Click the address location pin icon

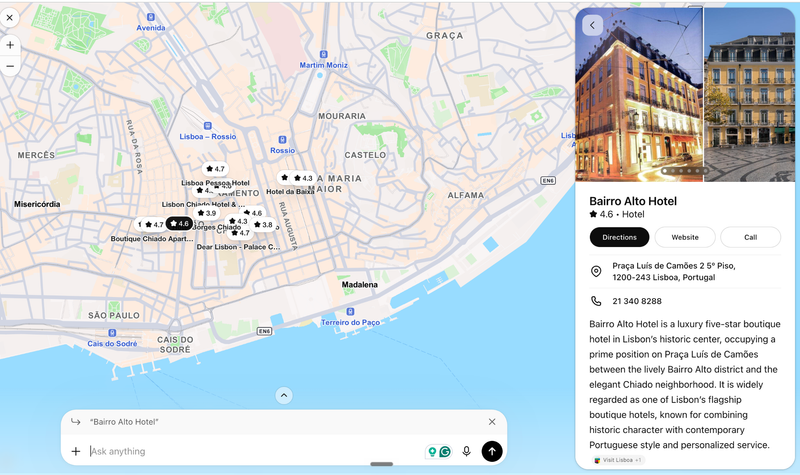596,271
